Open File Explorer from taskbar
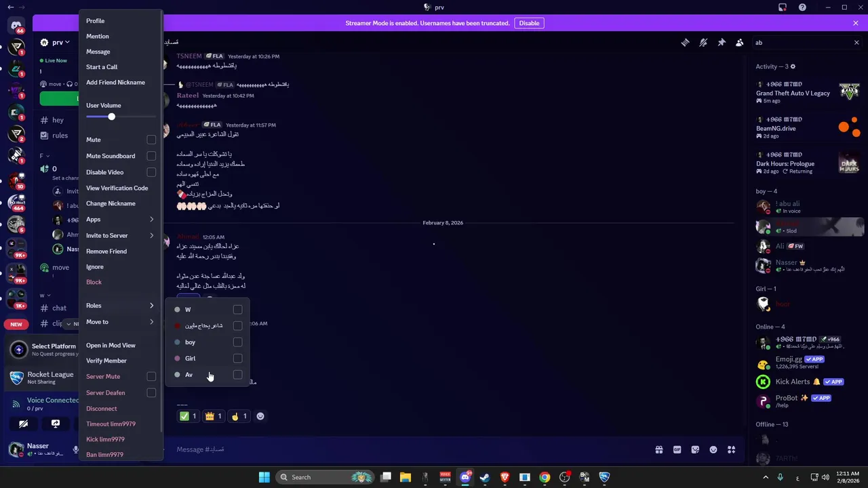The height and width of the screenshot is (488, 868). tap(405, 477)
